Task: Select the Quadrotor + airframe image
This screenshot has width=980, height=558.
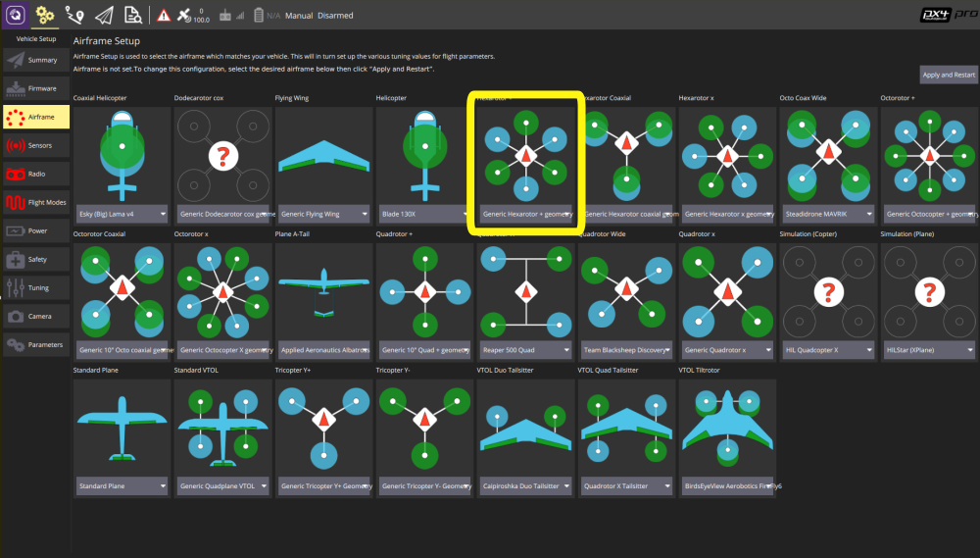Action: click(x=425, y=291)
